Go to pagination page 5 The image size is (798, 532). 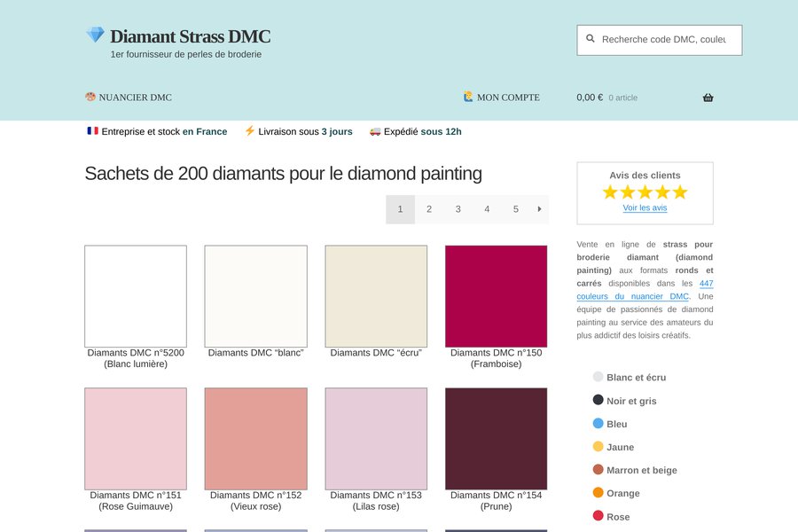(515, 209)
